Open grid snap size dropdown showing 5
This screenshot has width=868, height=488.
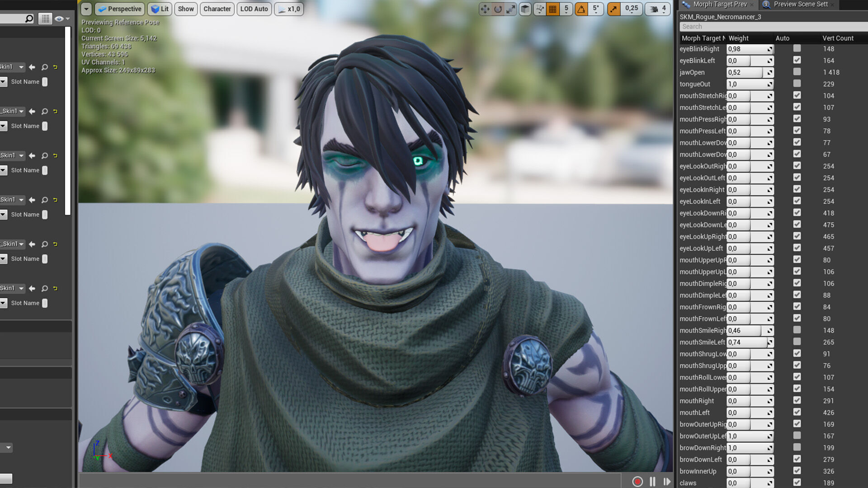(x=566, y=9)
